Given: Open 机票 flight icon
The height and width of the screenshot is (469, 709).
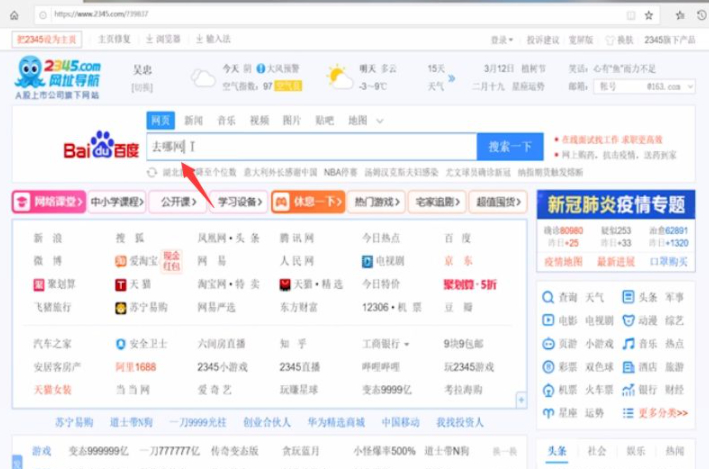Looking at the screenshot, I should pos(548,390).
